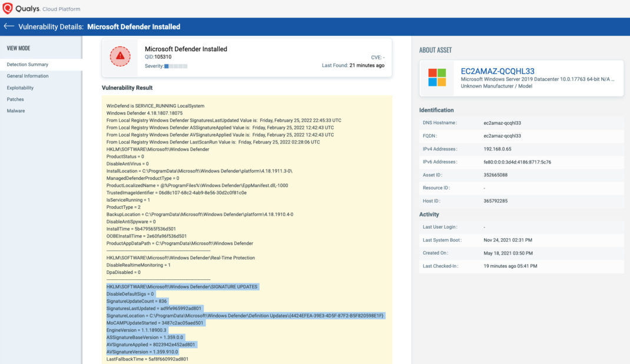Click the IPv6 address value
Viewport: 630px width, 364px height.
point(517,162)
